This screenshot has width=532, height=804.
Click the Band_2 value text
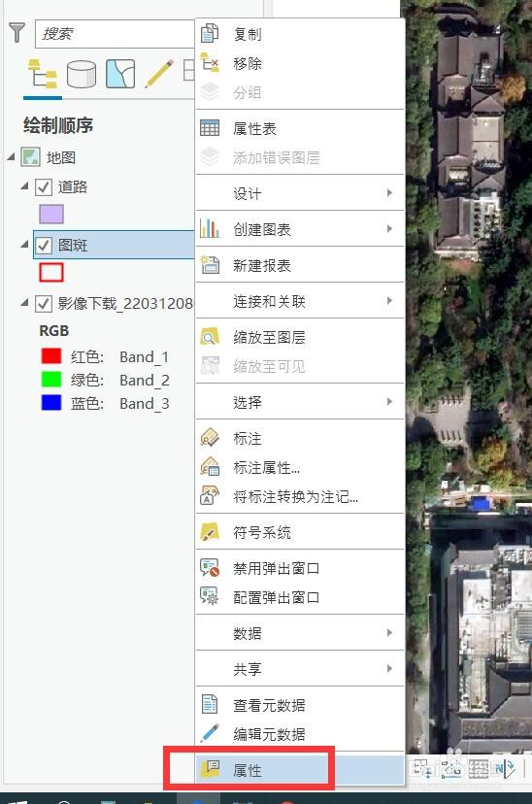(144, 380)
